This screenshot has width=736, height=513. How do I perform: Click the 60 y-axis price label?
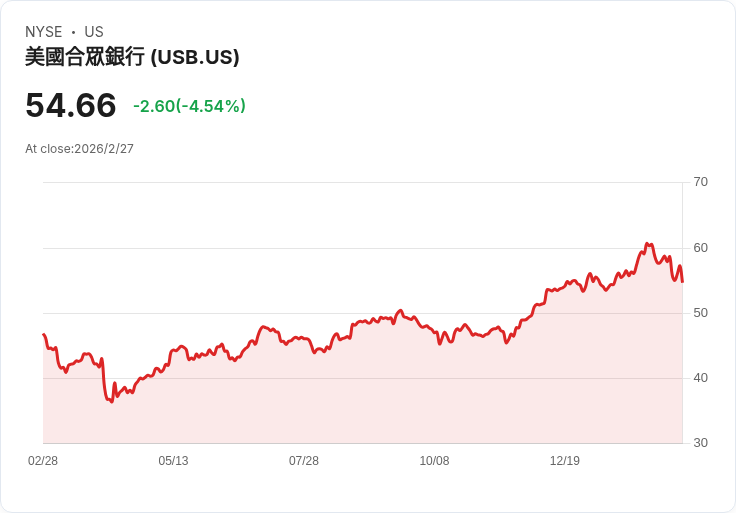[700, 248]
